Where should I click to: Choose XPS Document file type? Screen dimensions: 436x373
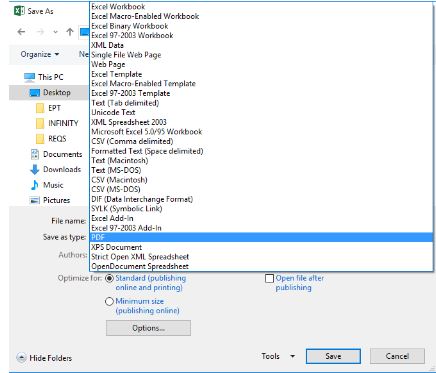(x=262, y=247)
